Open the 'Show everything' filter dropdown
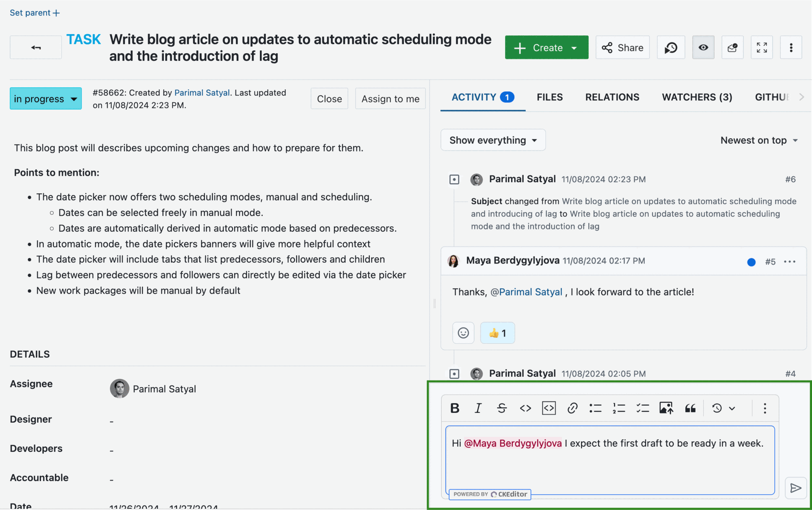 [x=492, y=140]
